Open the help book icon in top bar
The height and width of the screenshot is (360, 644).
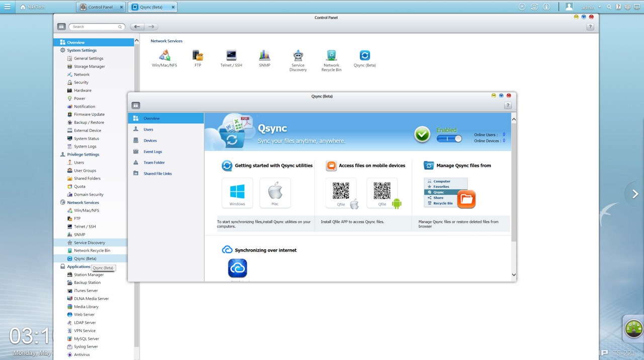coord(618,7)
